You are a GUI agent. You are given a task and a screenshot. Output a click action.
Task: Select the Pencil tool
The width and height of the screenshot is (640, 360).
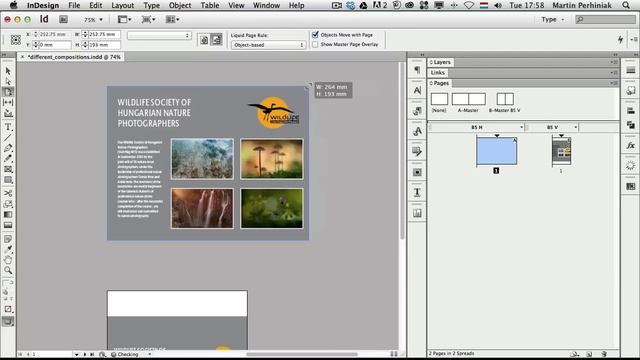coord(8,158)
